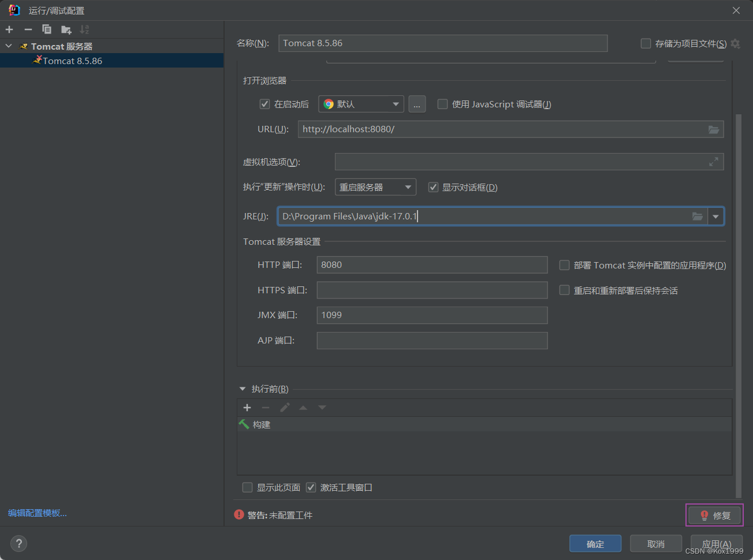Enable 使用 JavaScript 调试器 checkbox
The height and width of the screenshot is (560, 753).
442,104
